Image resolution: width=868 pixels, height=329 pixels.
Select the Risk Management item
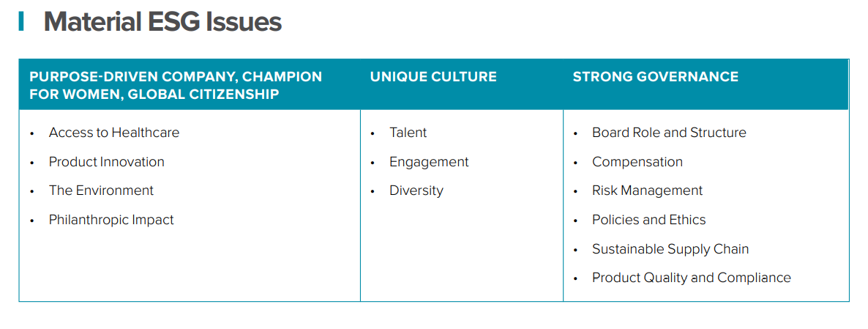pyautogui.click(x=647, y=191)
